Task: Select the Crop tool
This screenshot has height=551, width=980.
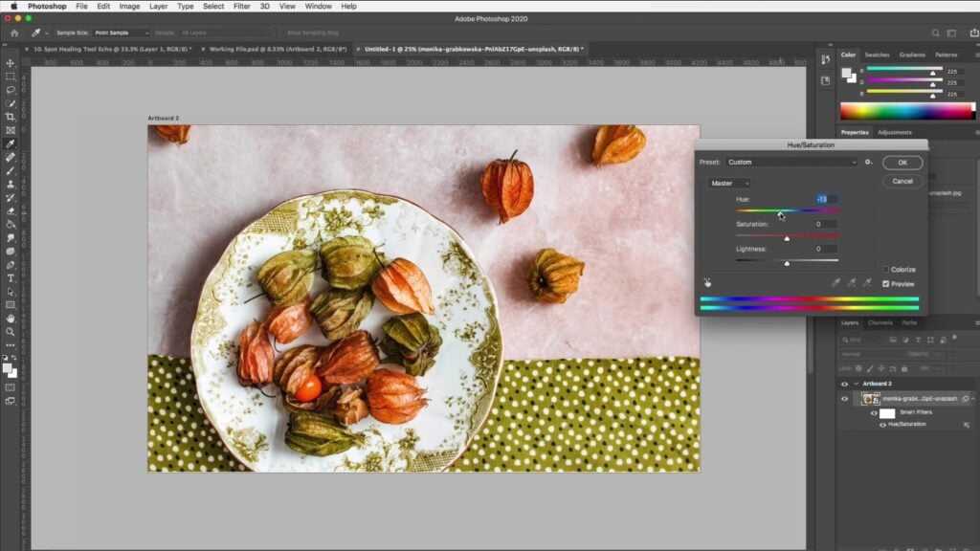Action: coord(10,115)
